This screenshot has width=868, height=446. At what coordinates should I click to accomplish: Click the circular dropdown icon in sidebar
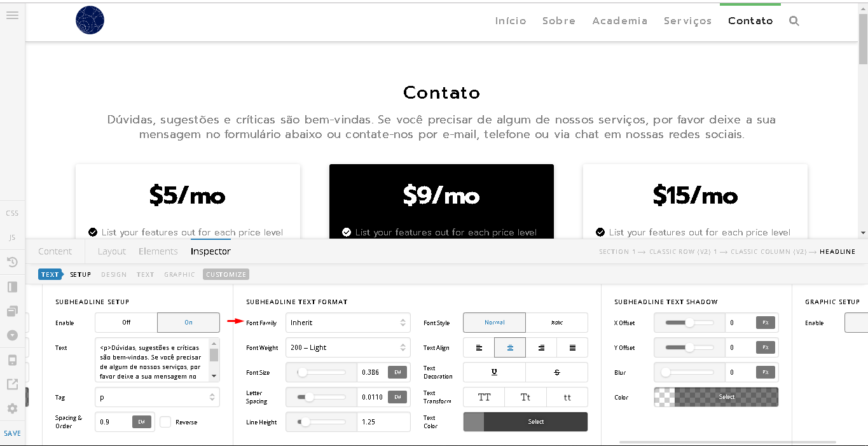pos(12,335)
